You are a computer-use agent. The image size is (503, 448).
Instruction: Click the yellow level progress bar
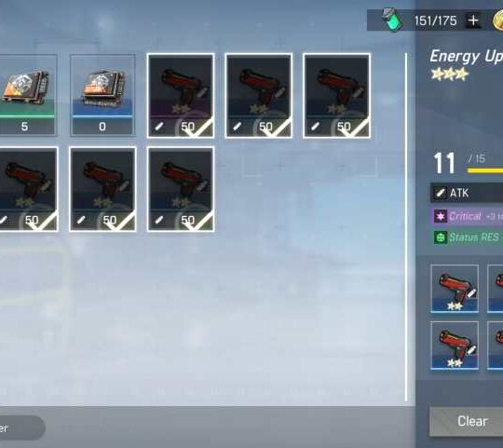point(485,170)
